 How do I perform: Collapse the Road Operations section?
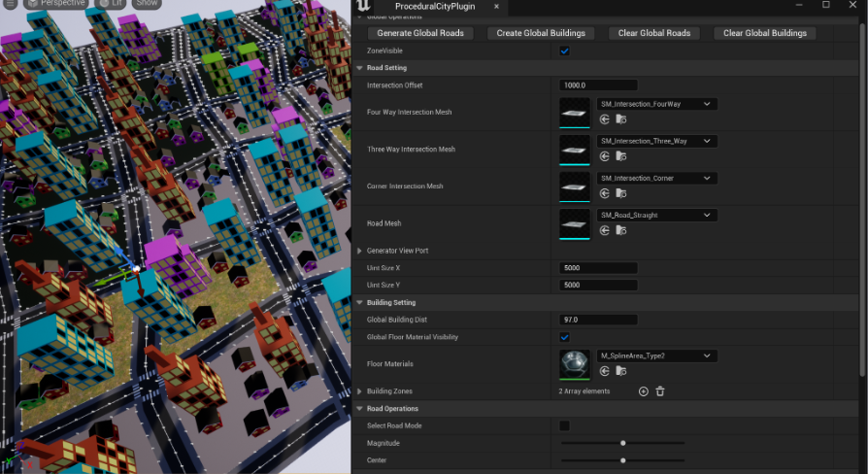click(x=360, y=409)
